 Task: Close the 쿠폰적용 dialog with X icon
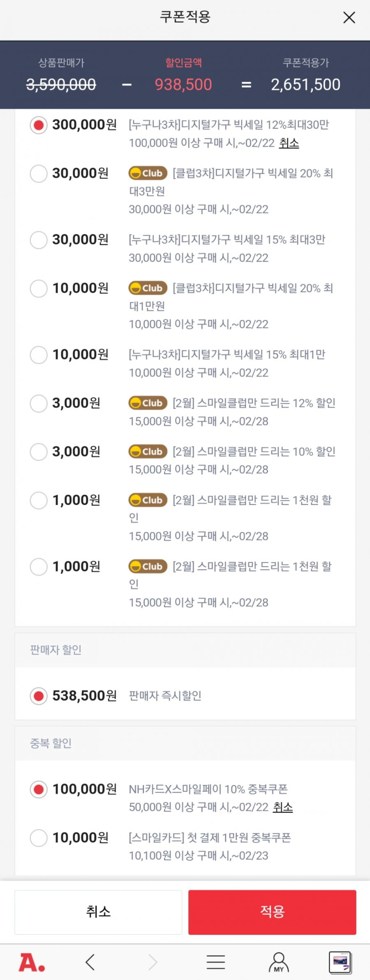pos(349,18)
